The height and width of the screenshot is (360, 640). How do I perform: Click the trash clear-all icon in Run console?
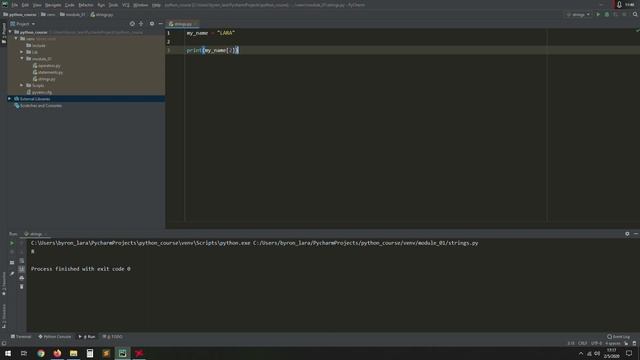coord(22,287)
